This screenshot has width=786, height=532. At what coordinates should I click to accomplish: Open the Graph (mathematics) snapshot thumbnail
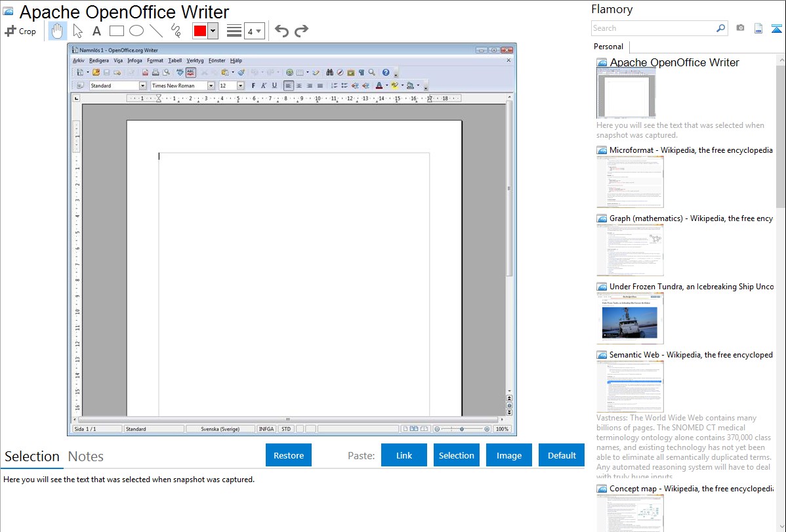pos(630,250)
